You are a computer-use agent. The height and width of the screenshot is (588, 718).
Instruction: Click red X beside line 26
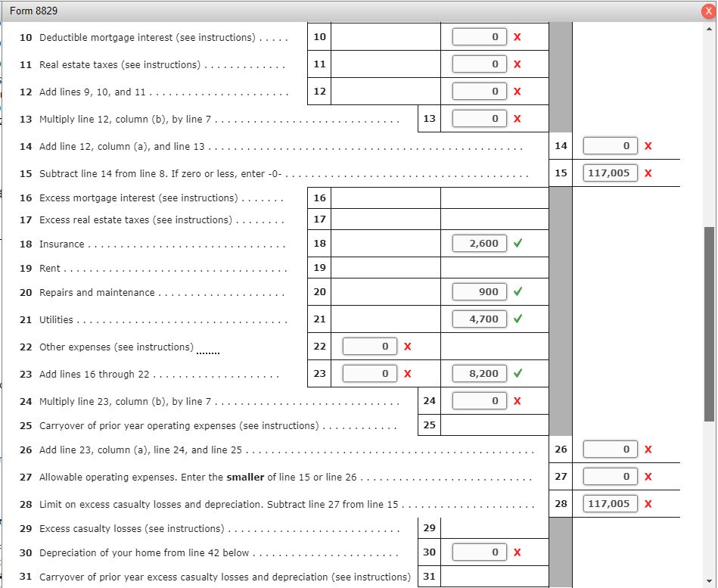(x=648, y=450)
